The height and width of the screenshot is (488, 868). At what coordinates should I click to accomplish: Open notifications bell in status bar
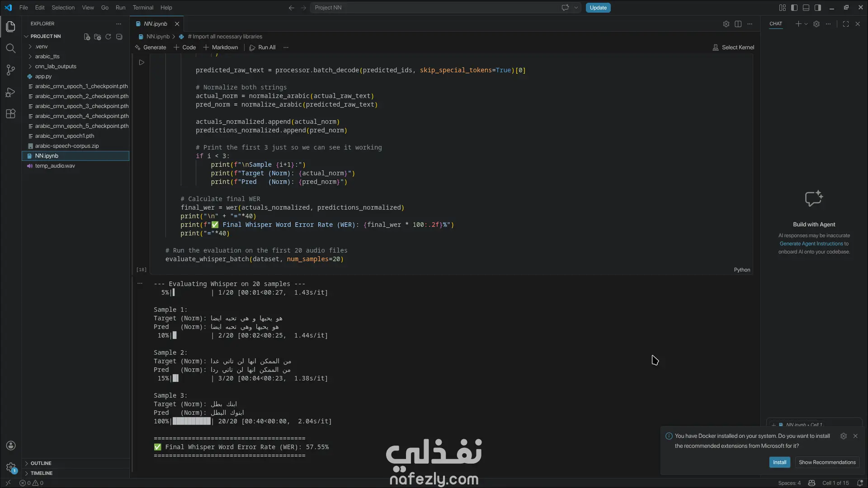pos(860,483)
